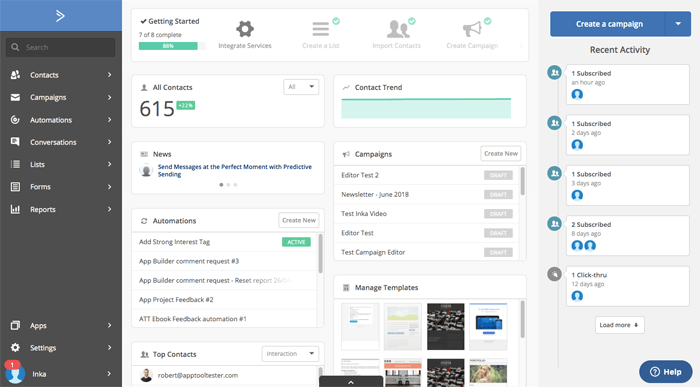Viewport: 700px width, 387px height.
Task: Open the Inka account menu
Action: (x=61, y=374)
